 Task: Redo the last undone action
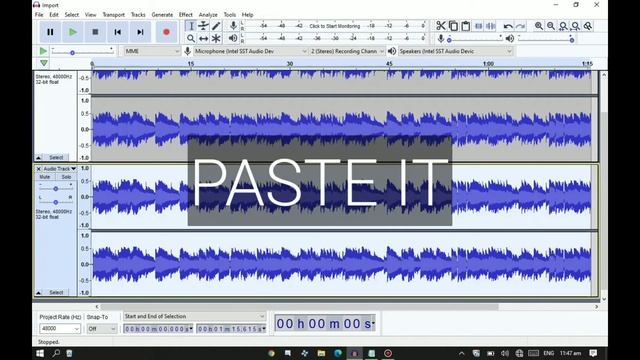520,26
